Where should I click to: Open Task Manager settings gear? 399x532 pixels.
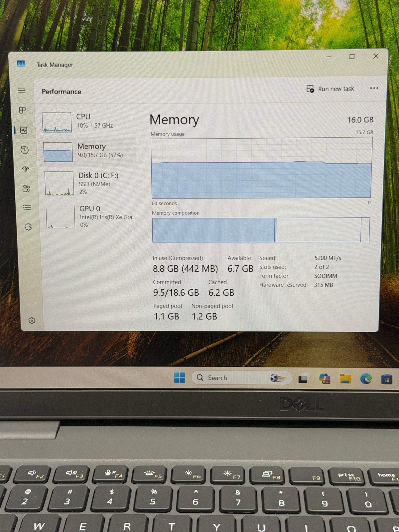point(32,321)
